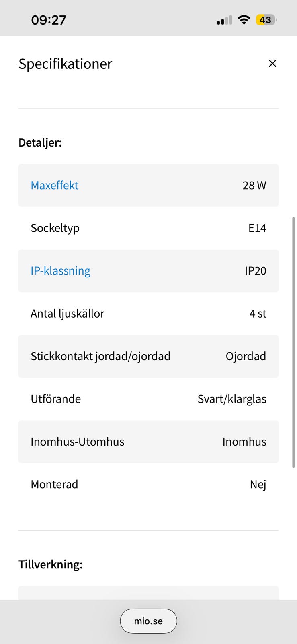Open the IP-klassning info link
The width and height of the screenshot is (297, 644).
[61, 271]
